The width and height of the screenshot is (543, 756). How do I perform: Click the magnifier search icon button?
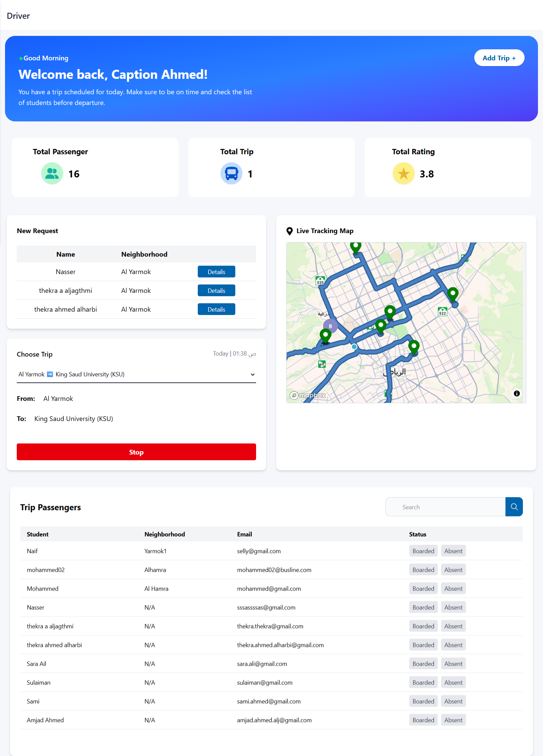514,507
